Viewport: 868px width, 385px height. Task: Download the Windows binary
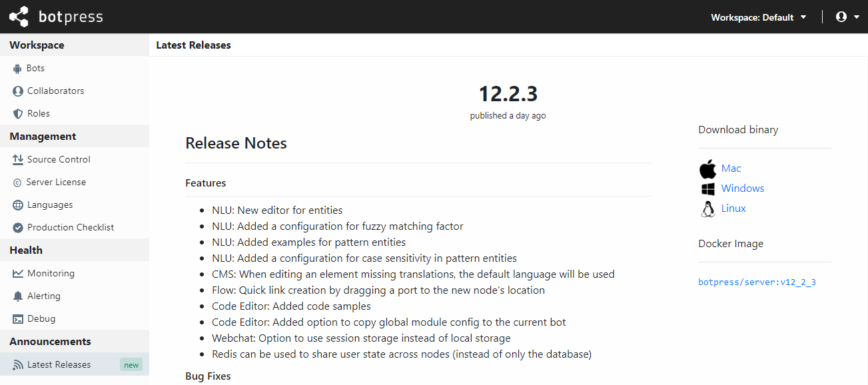(x=742, y=188)
